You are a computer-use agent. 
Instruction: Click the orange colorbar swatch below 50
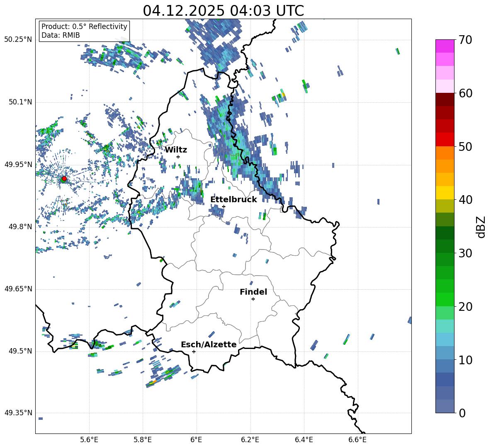[x=445, y=153]
